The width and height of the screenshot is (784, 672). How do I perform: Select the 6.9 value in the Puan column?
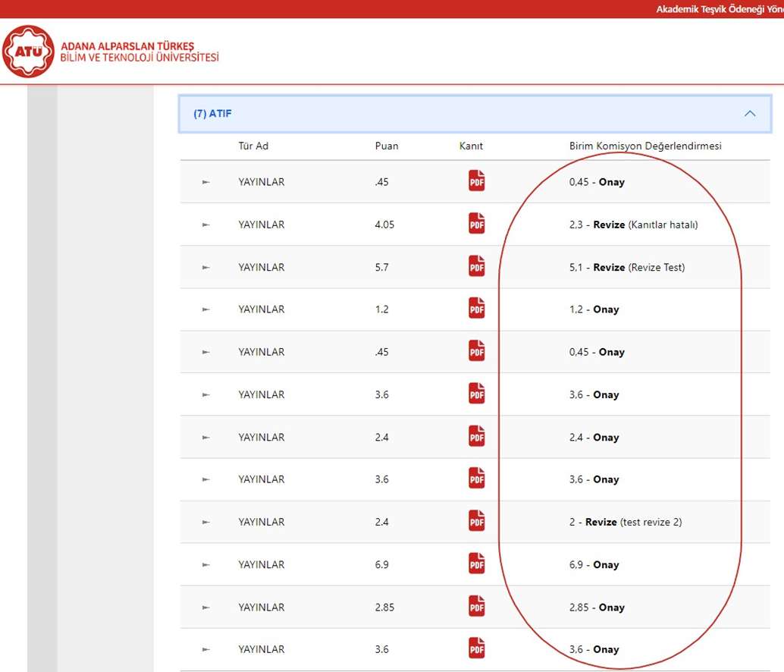pos(381,565)
